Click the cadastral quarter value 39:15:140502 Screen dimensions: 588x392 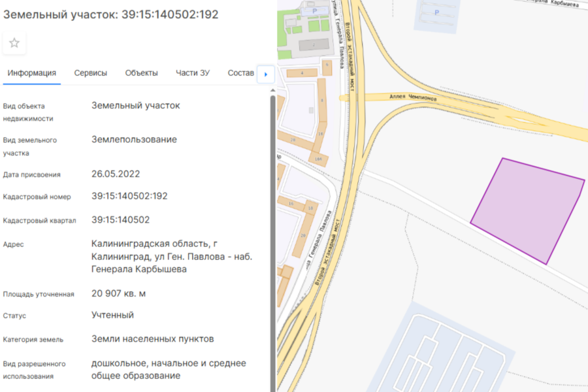pos(120,220)
